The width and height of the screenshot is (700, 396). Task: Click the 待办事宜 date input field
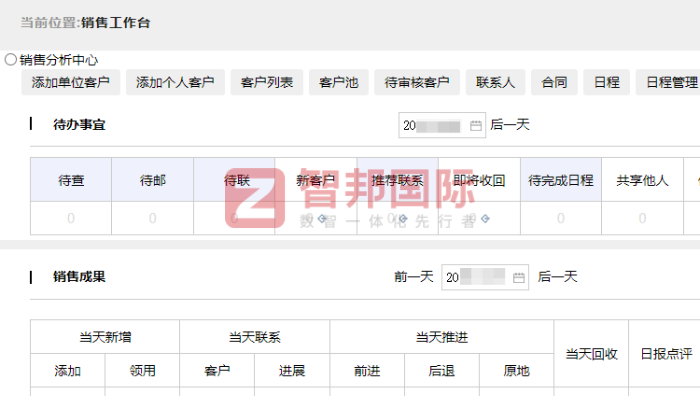click(x=442, y=125)
